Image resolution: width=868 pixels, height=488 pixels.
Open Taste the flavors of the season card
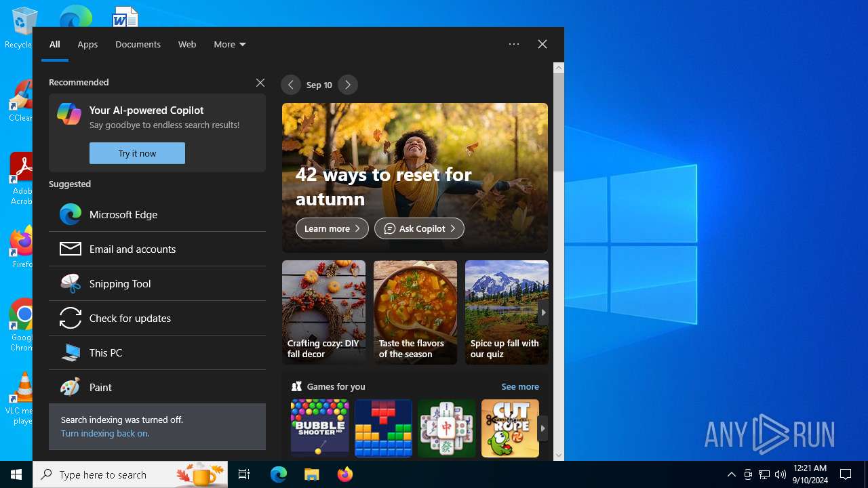[415, 312]
